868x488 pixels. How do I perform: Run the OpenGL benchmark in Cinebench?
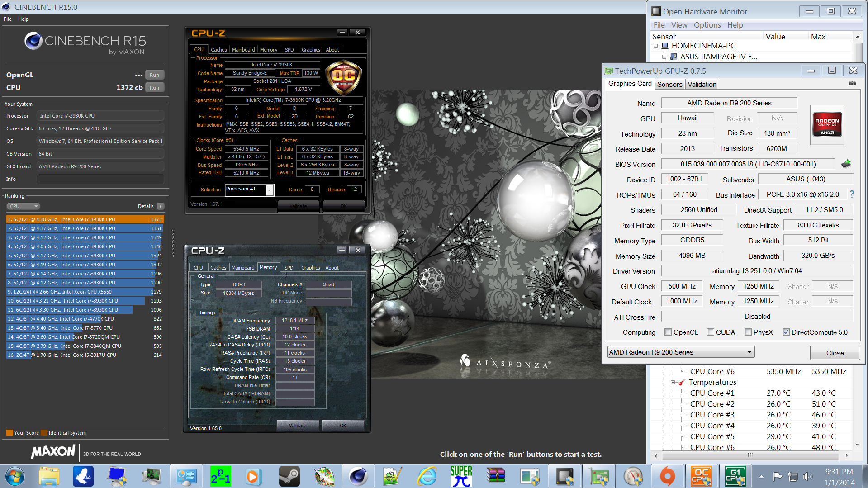154,75
